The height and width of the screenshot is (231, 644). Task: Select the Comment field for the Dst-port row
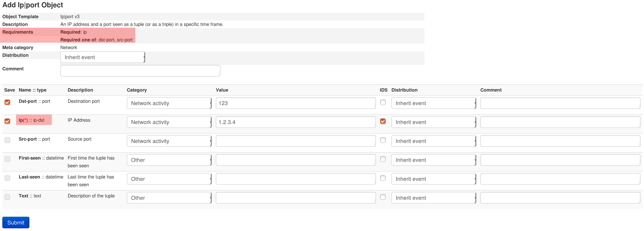(x=560, y=103)
